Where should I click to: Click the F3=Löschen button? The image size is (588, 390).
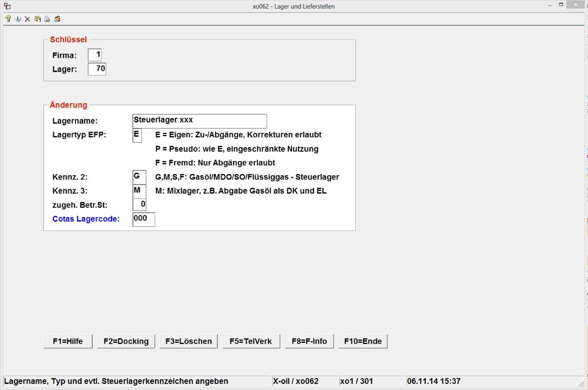tap(189, 341)
